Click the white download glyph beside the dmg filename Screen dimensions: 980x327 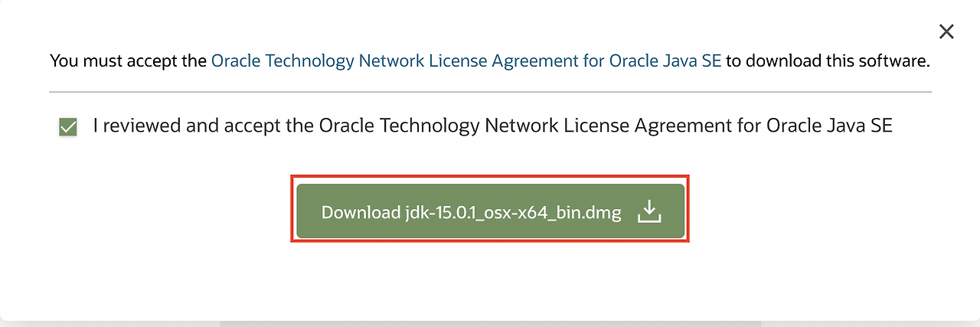648,211
